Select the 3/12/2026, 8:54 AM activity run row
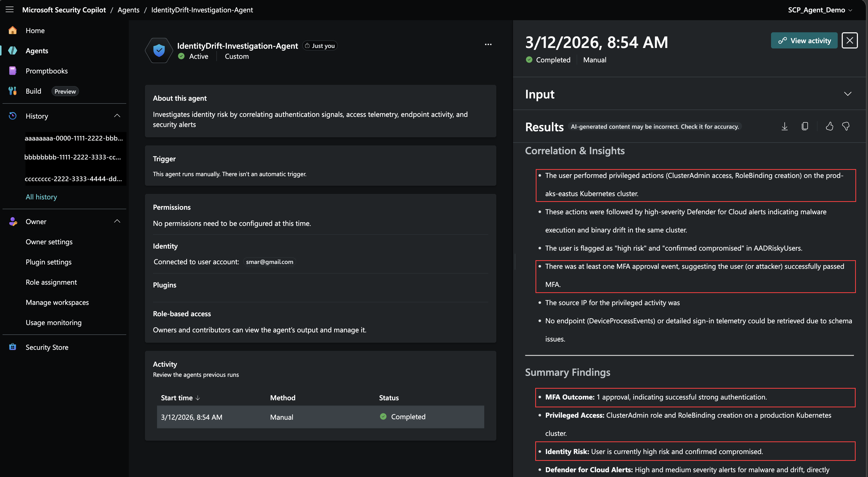 [x=320, y=417]
